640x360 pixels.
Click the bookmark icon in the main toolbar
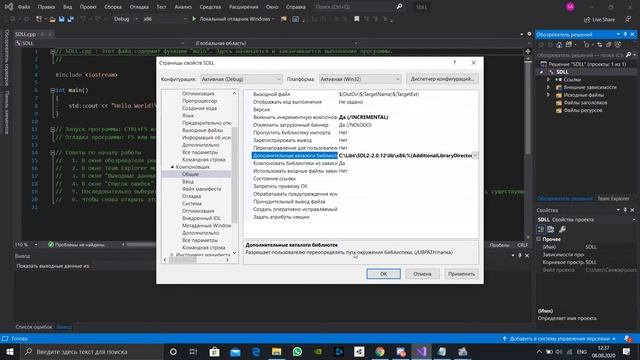(x=356, y=19)
